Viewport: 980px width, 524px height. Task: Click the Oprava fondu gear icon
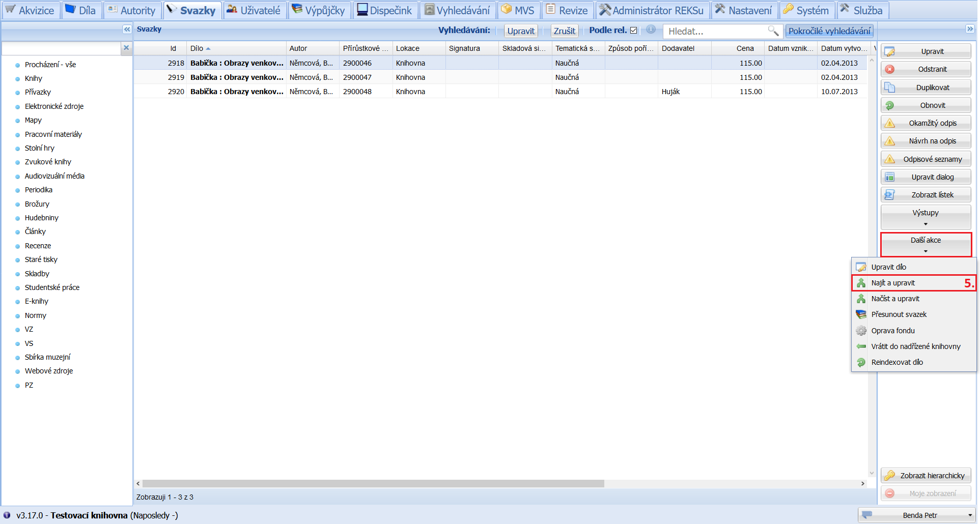pos(861,331)
